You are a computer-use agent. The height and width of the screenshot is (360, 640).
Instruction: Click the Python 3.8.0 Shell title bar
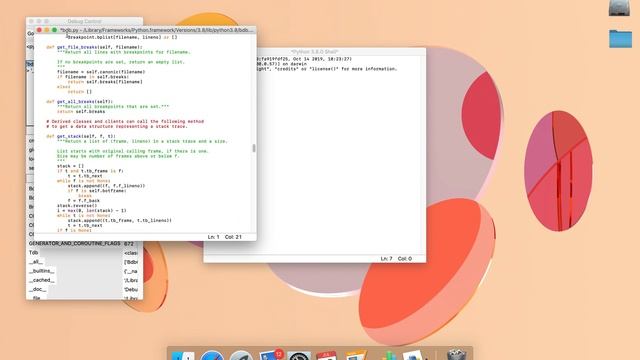pos(314,52)
